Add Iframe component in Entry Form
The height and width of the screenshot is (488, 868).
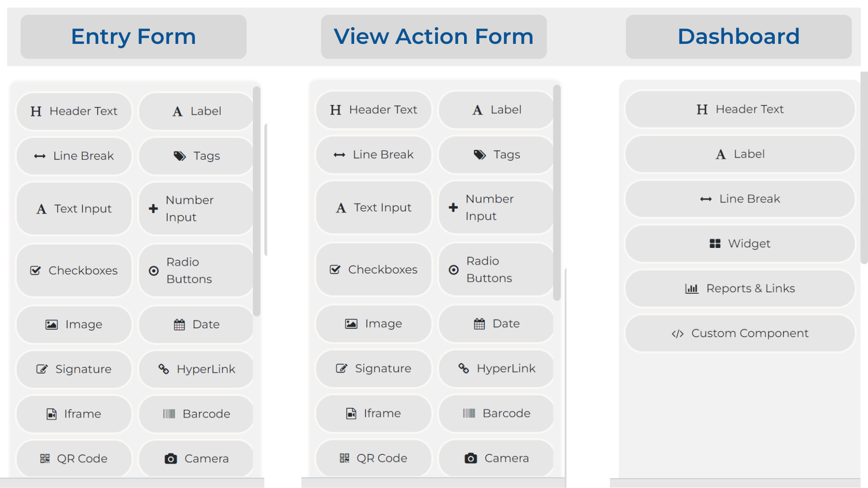74,414
